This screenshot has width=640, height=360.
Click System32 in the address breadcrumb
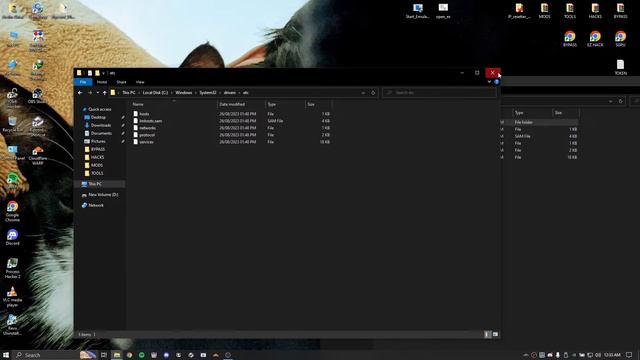click(x=208, y=93)
